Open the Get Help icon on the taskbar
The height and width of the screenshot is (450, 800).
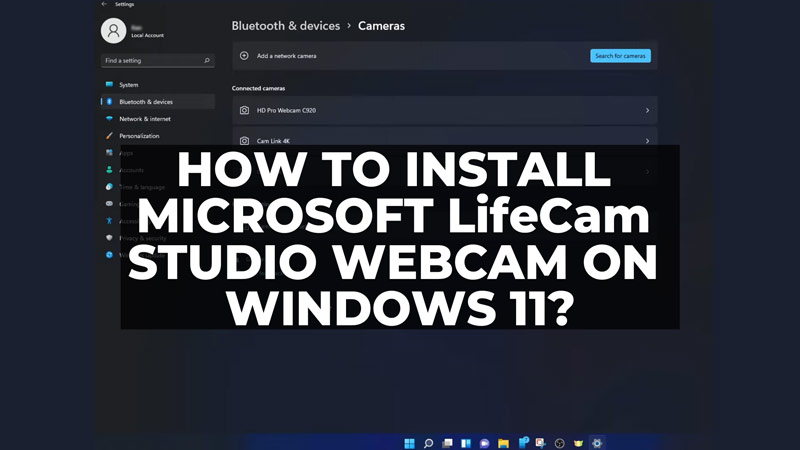(522, 443)
